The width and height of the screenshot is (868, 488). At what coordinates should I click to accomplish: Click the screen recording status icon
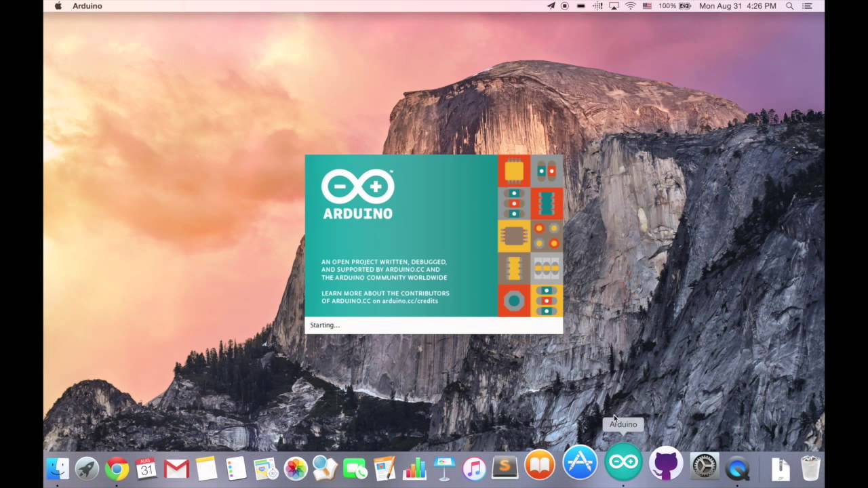click(565, 6)
